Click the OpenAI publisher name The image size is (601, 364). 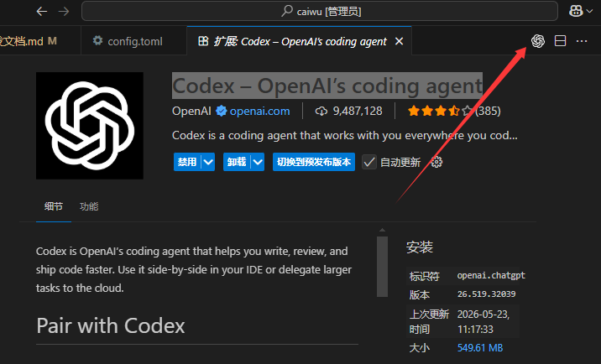pos(191,111)
